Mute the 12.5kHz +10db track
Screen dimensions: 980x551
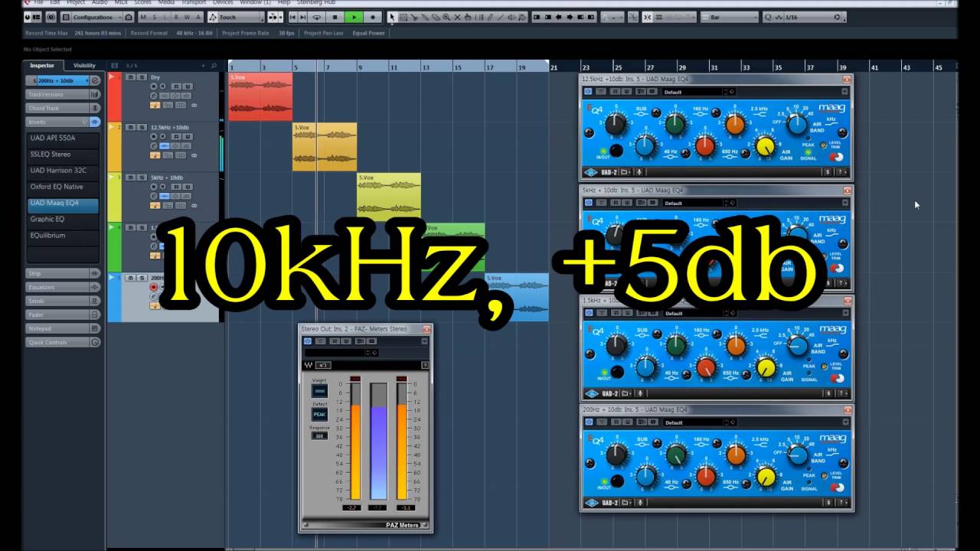(x=131, y=128)
